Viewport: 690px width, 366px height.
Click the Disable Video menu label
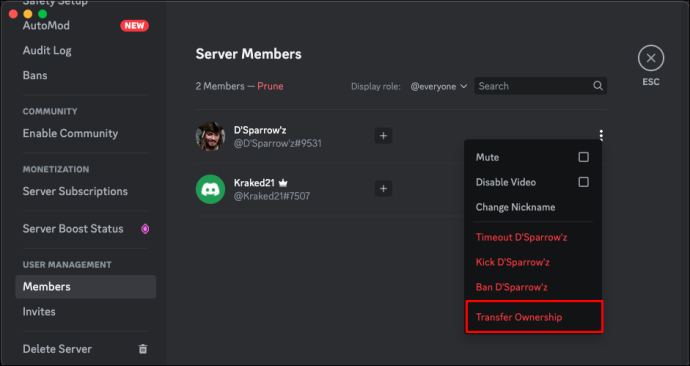(x=506, y=182)
